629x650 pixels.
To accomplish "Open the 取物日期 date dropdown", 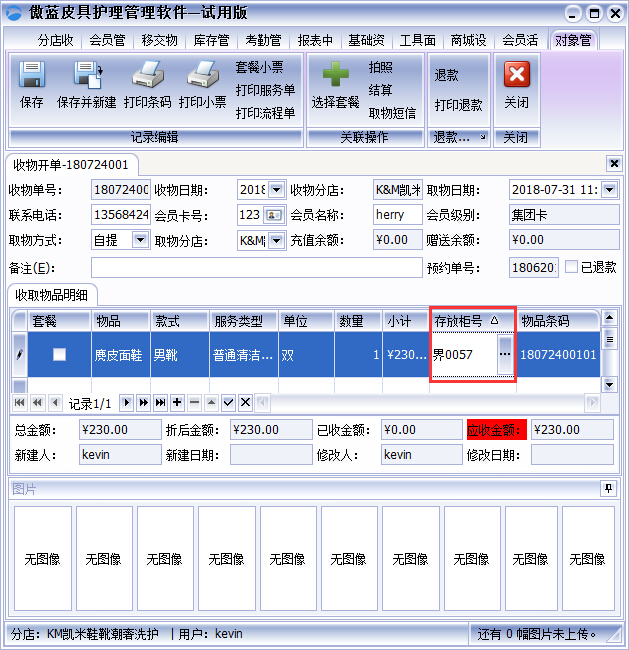I will click(608, 189).
